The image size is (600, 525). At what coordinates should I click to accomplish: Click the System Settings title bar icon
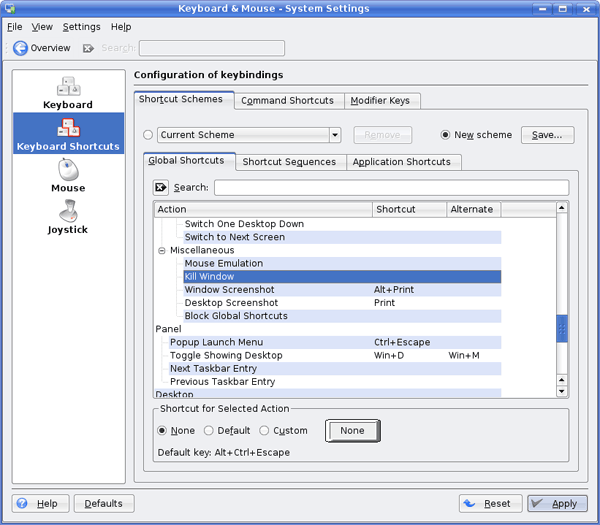coord(10,8)
